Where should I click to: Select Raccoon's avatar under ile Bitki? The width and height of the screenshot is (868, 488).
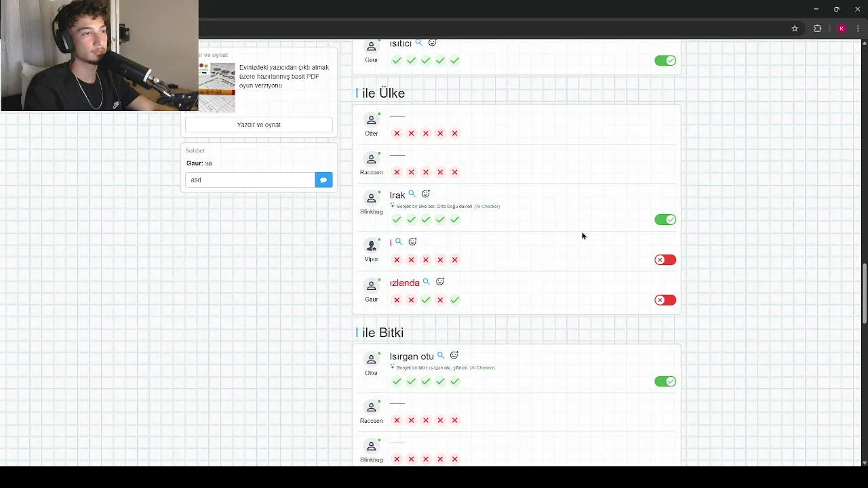coord(371,407)
